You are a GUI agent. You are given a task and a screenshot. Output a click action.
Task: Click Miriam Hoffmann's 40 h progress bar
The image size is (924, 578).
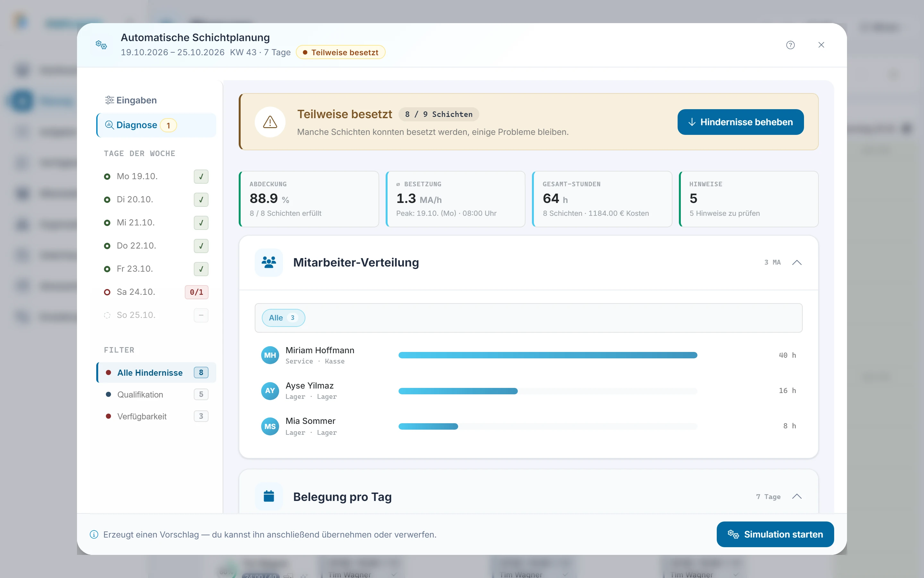pos(548,355)
